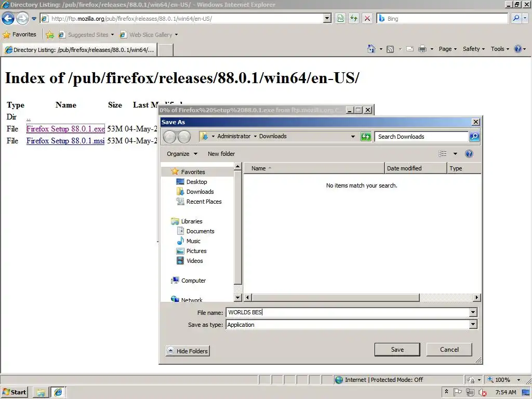Click the Help question mark in command bar
The height and width of the screenshot is (399, 532).
coord(518,49)
